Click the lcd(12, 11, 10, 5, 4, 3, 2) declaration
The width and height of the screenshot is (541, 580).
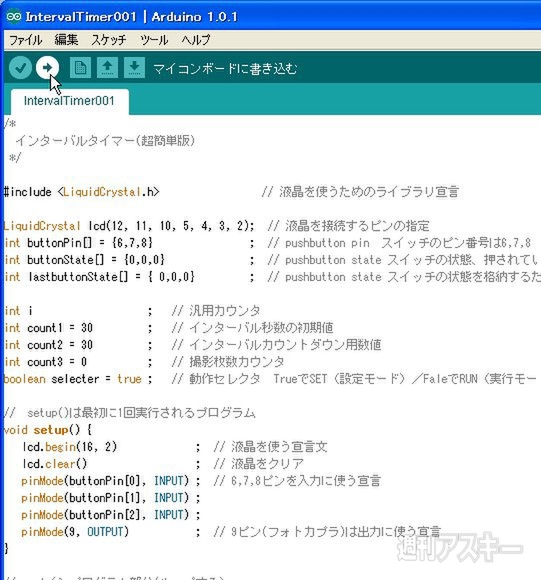171,226
